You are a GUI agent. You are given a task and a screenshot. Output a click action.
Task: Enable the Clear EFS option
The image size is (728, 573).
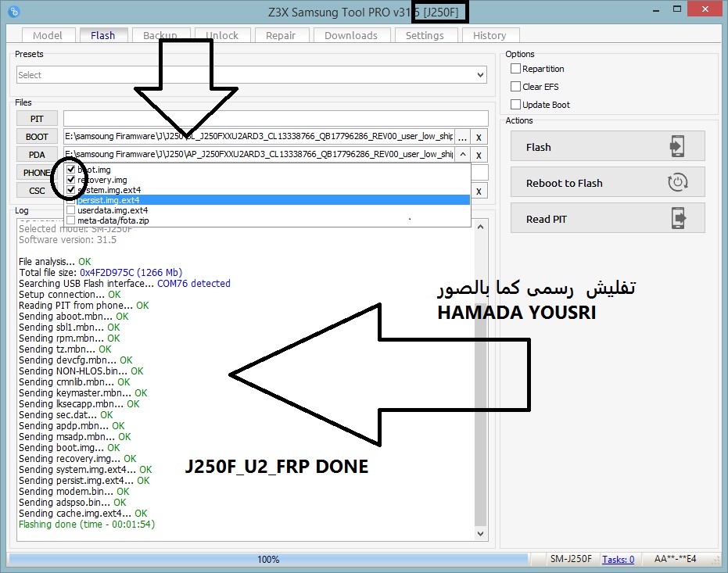point(515,86)
